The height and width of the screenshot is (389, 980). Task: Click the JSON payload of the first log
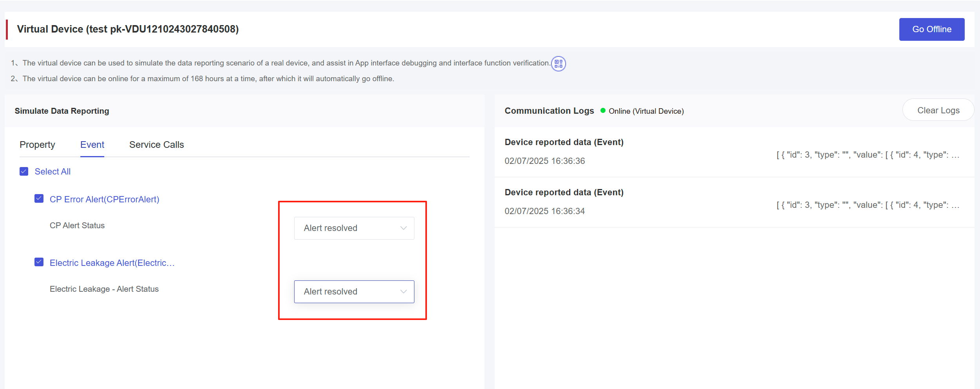point(868,155)
